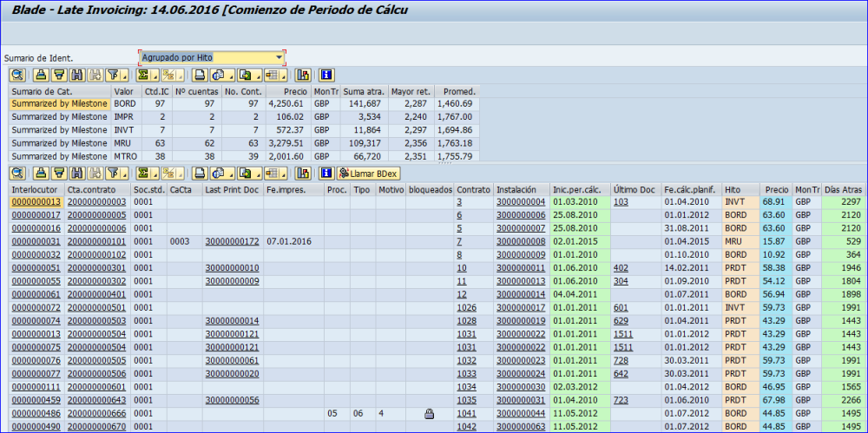Sort descending in the detail grid toolbar
This screenshot has width=868, height=433.
[x=59, y=174]
